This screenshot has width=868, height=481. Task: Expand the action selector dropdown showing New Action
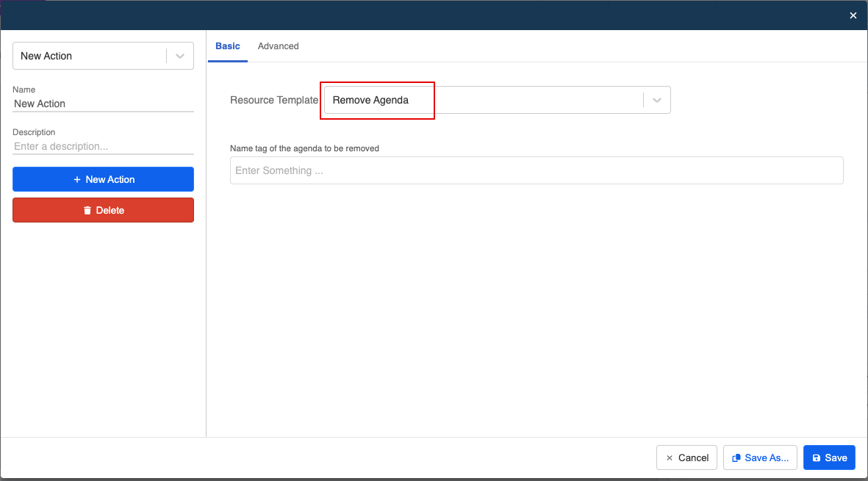(x=180, y=55)
